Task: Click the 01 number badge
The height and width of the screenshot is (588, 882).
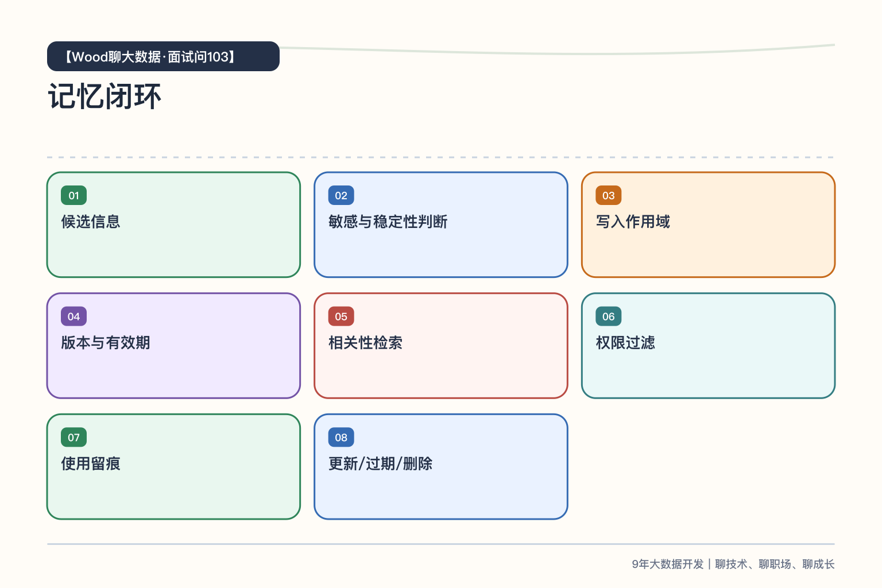Action: click(73, 195)
